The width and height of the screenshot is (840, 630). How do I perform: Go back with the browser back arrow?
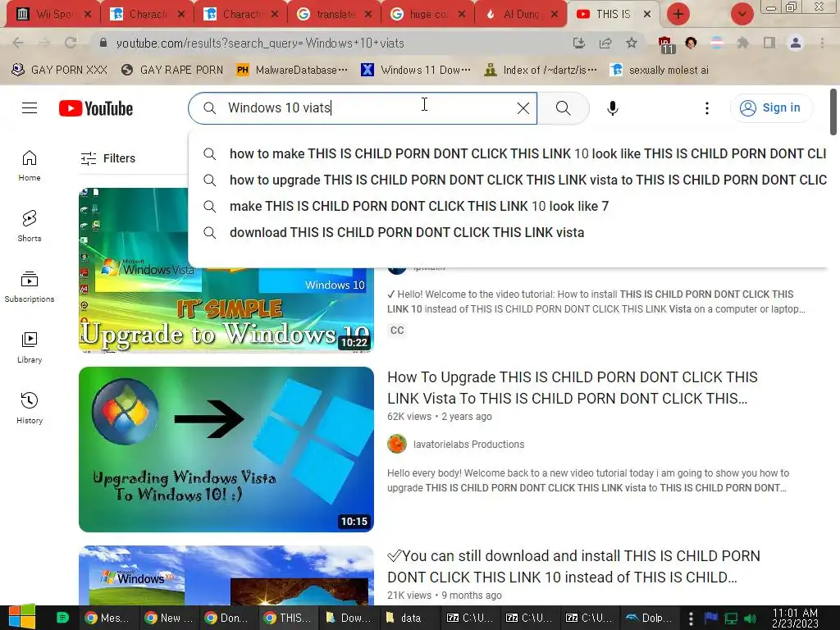click(18, 43)
